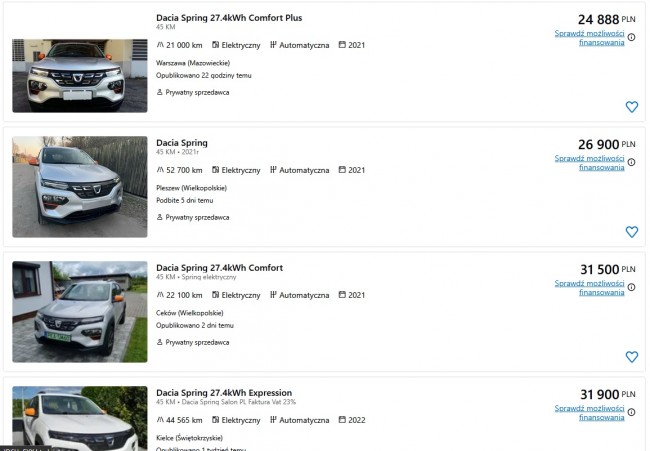Click info icon beside 26 900 PLN financing
This screenshot has width=650, height=451.
(631, 162)
